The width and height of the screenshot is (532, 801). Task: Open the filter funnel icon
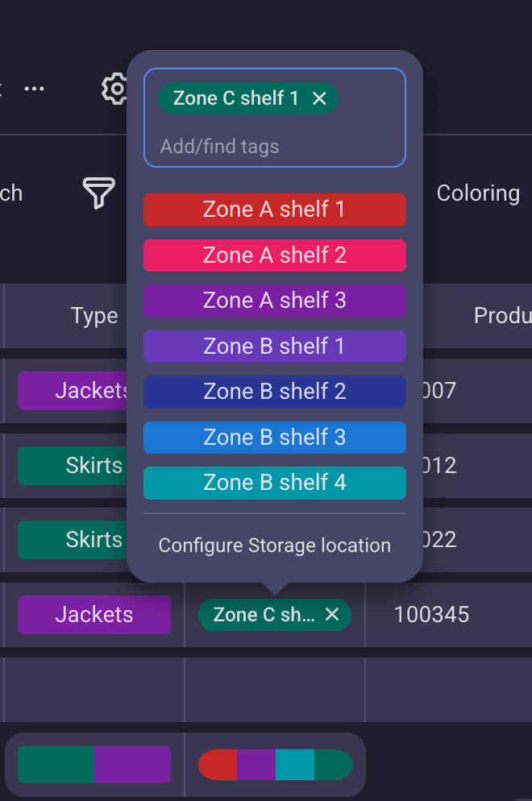point(98,193)
